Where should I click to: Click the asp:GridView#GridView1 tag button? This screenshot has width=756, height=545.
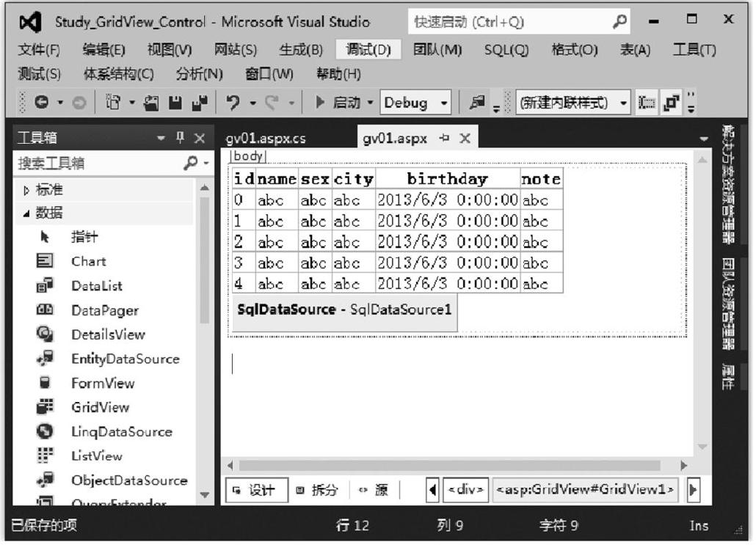click(585, 489)
